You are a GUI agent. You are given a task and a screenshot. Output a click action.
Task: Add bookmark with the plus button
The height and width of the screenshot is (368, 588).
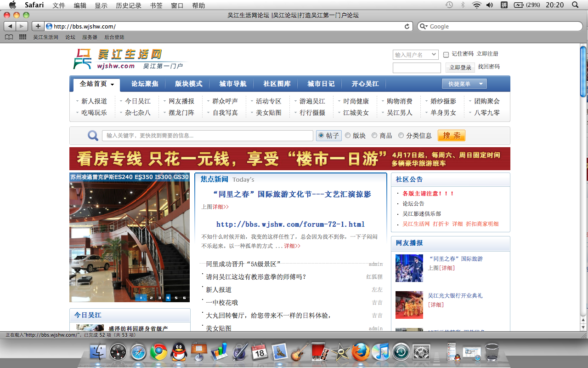pyautogui.click(x=38, y=26)
